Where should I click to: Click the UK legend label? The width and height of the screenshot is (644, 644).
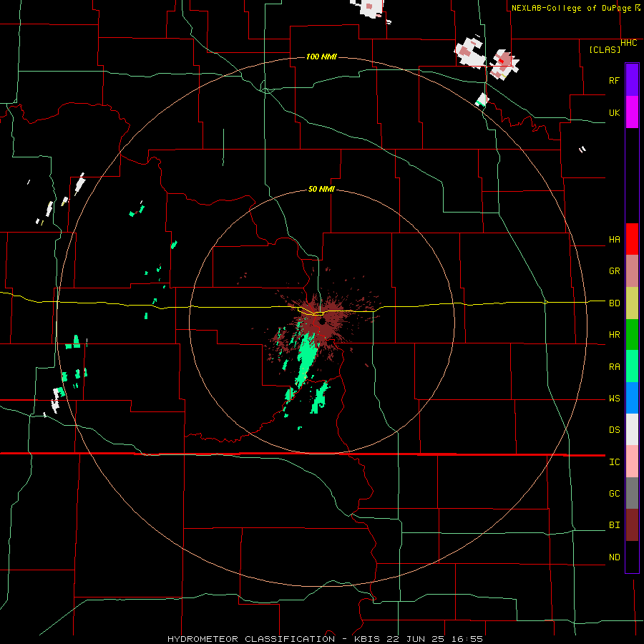(x=614, y=113)
